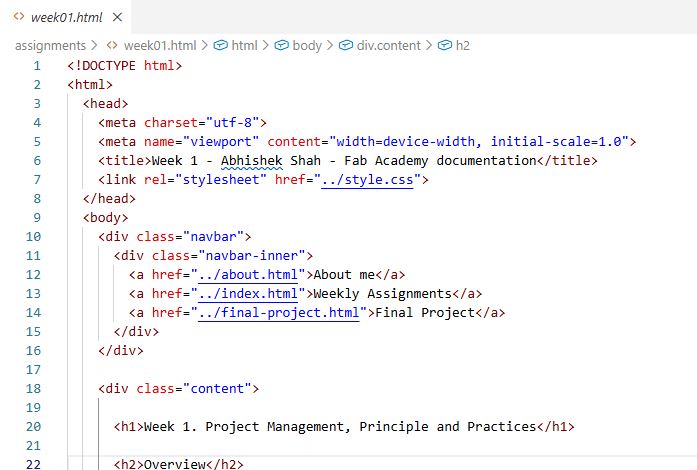Click the symbol icon beside the body breadcrumb
697x470 pixels.
pyautogui.click(x=281, y=45)
